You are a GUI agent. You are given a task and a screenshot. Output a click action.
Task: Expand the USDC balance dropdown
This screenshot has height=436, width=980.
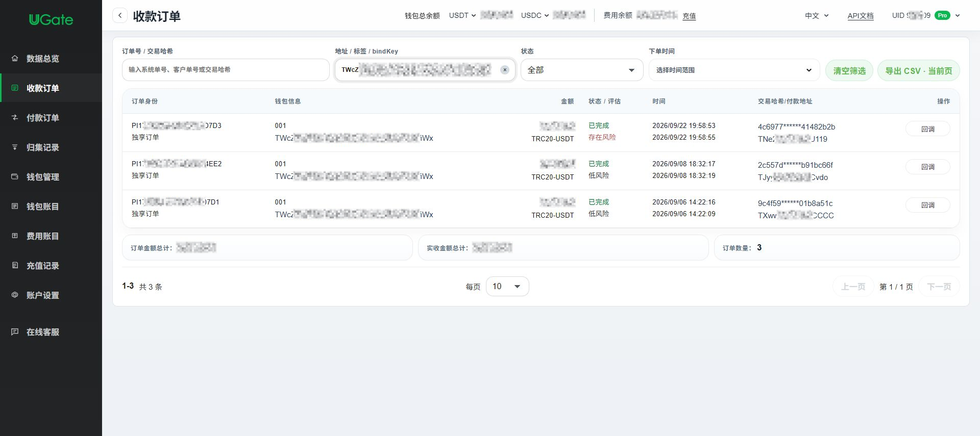coord(535,15)
